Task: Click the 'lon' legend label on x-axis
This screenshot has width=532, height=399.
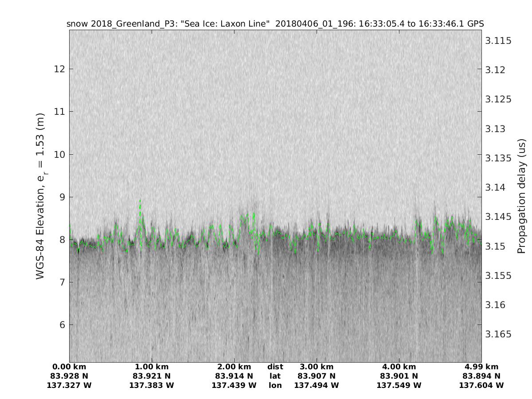Action: coord(275,385)
